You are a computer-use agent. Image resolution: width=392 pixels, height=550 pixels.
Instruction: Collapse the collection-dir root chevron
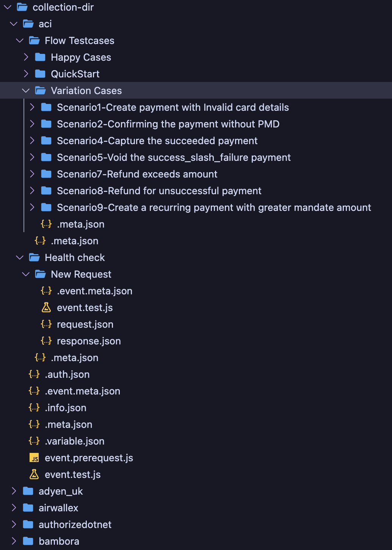[8, 7]
